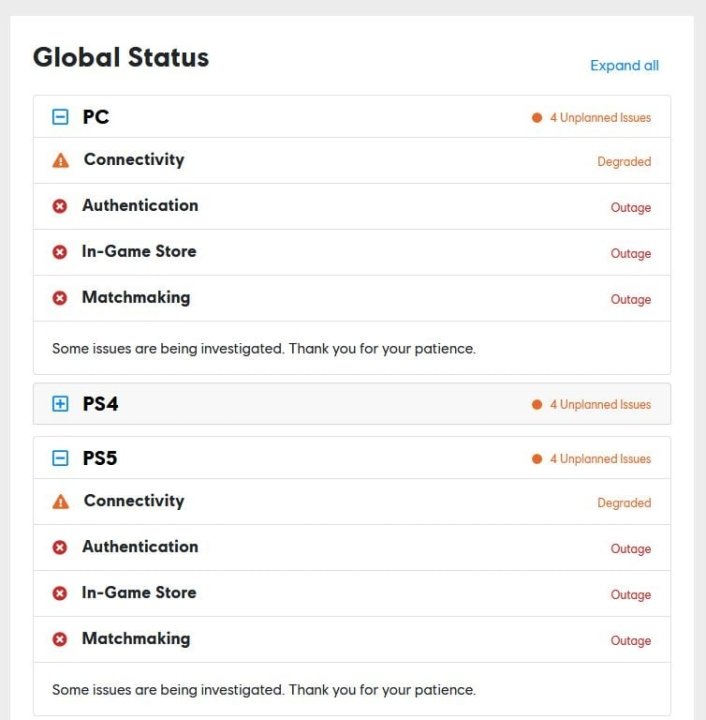Click the Expand all link
Viewport: 706px width, 720px height.
coord(624,66)
